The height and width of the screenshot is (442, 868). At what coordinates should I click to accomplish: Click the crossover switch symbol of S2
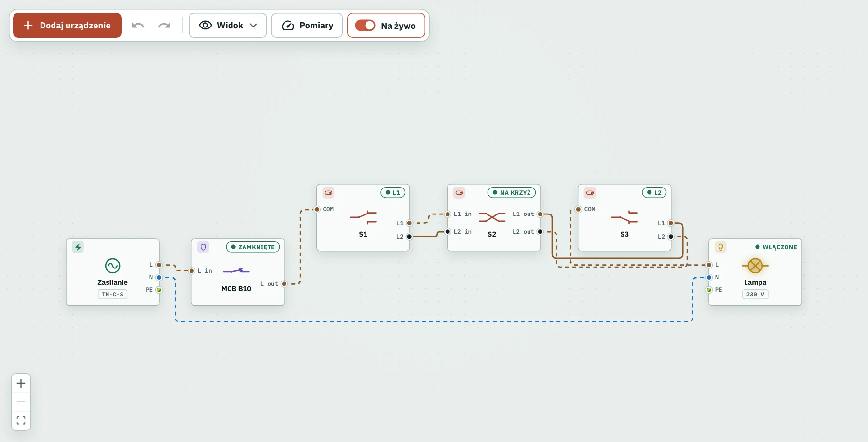[492, 217]
